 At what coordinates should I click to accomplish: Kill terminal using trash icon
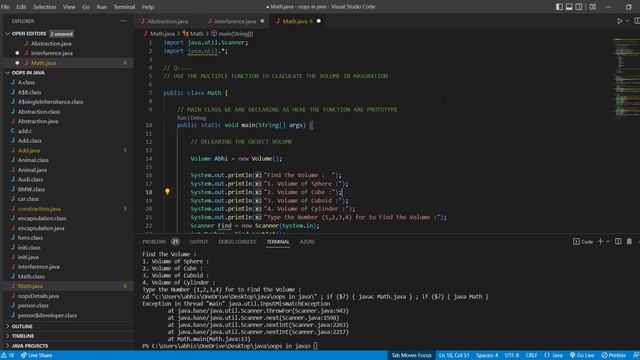629,242
